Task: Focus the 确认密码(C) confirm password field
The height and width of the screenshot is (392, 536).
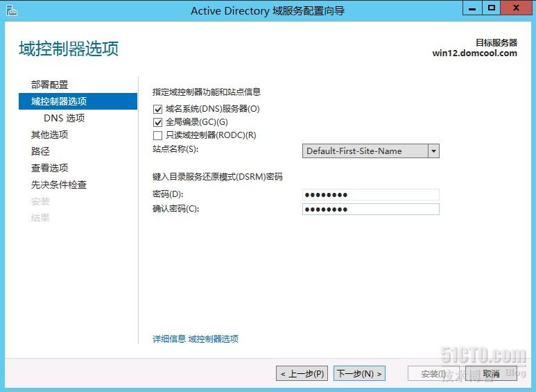Action: [x=370, y=210]
